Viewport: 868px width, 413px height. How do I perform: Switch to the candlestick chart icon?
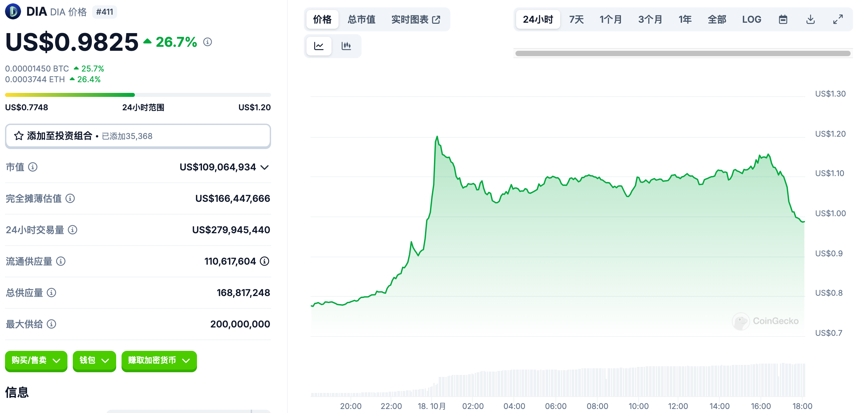[346, 46]
